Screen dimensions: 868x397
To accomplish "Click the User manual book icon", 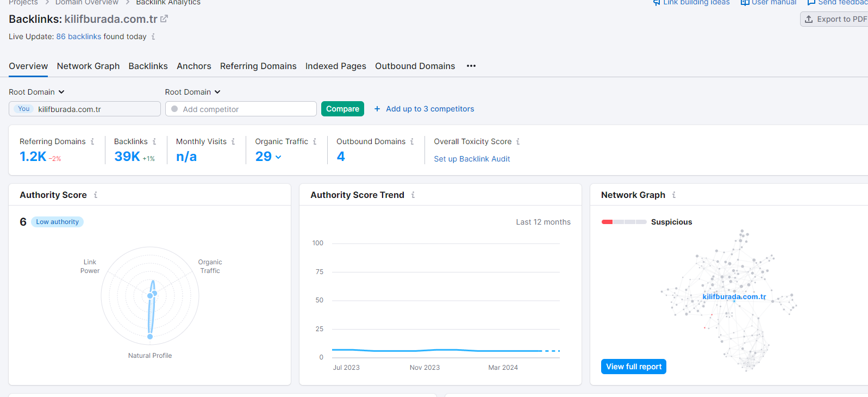I will point(745,2).
